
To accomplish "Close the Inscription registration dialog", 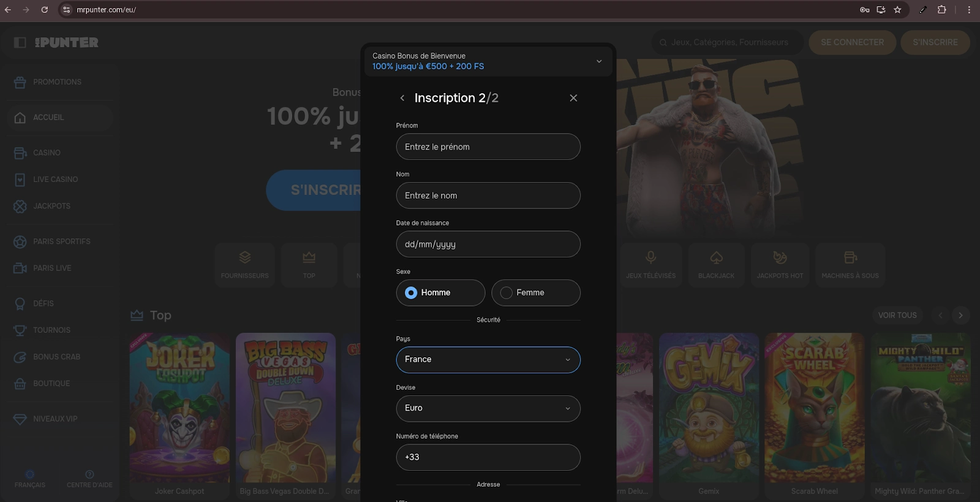I will click(573, 98).
